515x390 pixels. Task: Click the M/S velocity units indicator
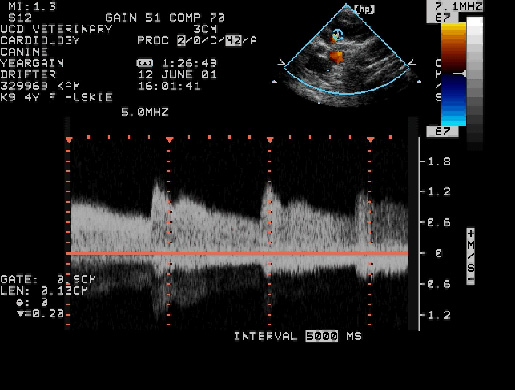[x=470, y=257]
